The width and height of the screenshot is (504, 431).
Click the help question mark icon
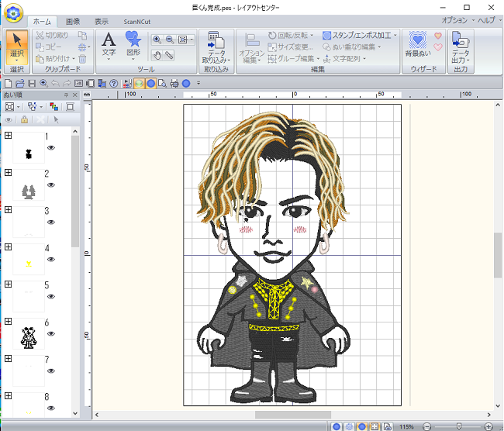coord(113,83)
